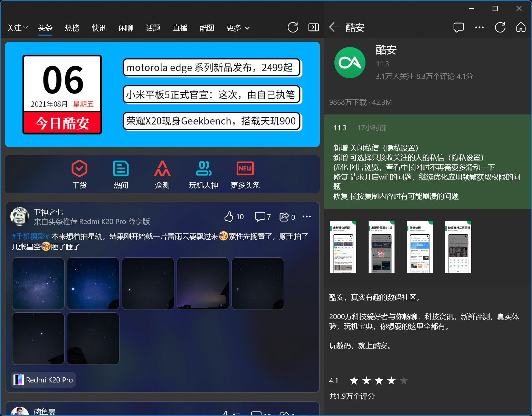Open second star photo with bright star
Image resolution: width=532 pixels, height=416 pixels.
[x=93, y=284]
